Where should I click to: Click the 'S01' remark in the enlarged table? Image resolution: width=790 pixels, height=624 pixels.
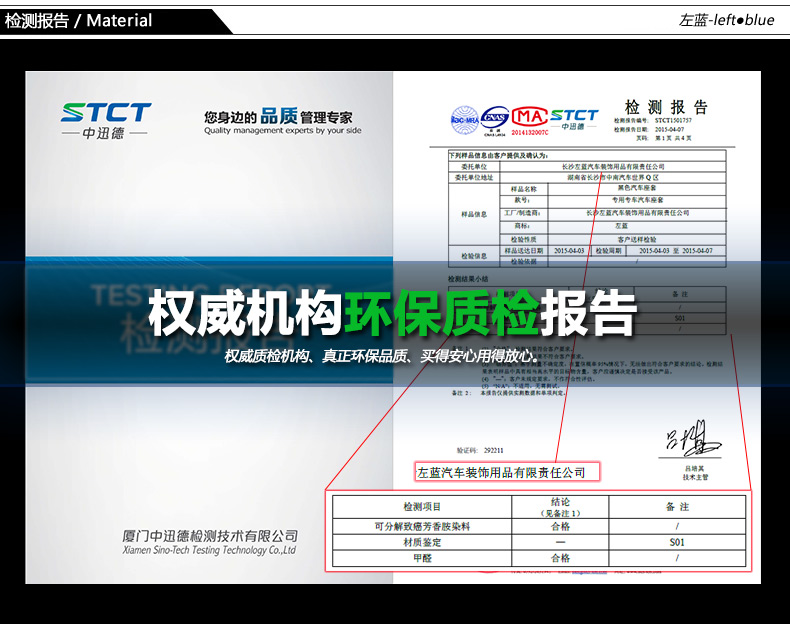tap(677, 542)
